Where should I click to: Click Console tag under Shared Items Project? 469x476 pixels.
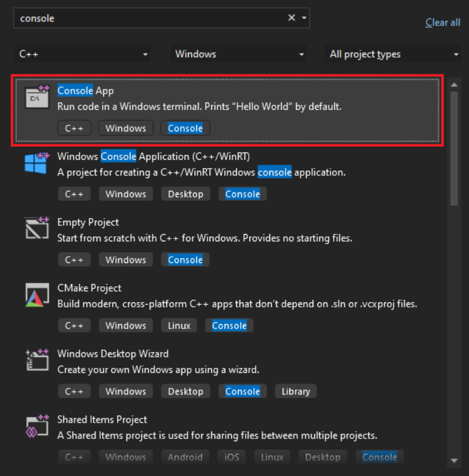point(380,457)
